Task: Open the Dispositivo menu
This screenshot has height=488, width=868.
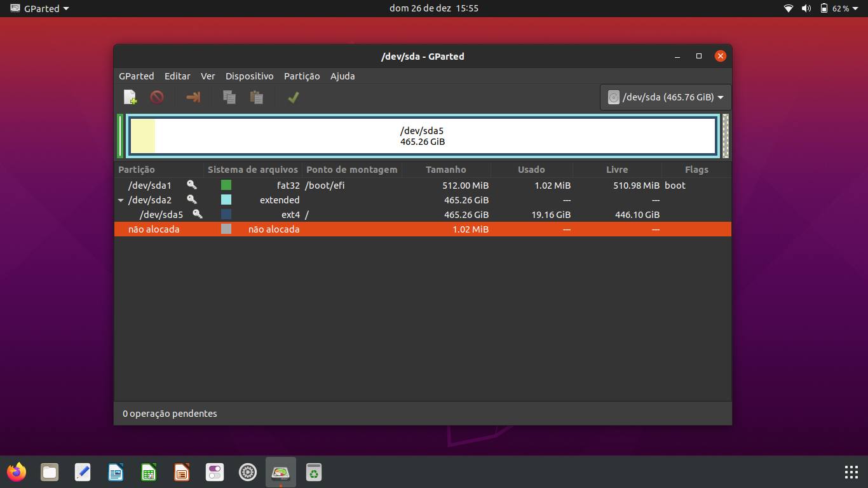Action: click(x=250, y=76)
